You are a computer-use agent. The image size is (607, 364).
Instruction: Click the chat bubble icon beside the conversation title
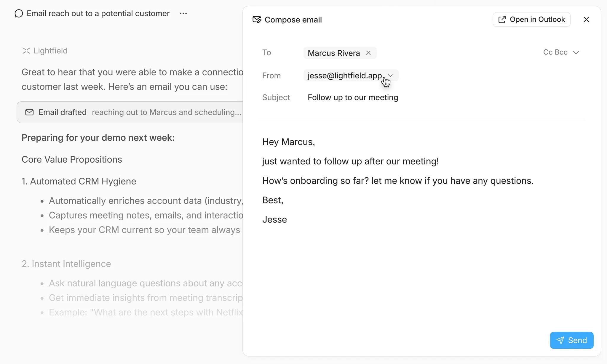pos(19,14)
